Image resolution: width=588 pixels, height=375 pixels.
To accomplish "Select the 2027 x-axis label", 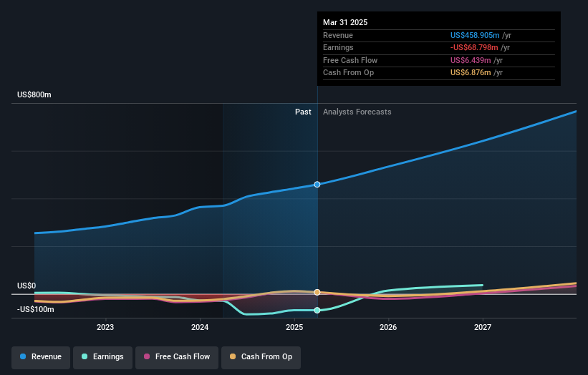I will (x=483, y=327).
